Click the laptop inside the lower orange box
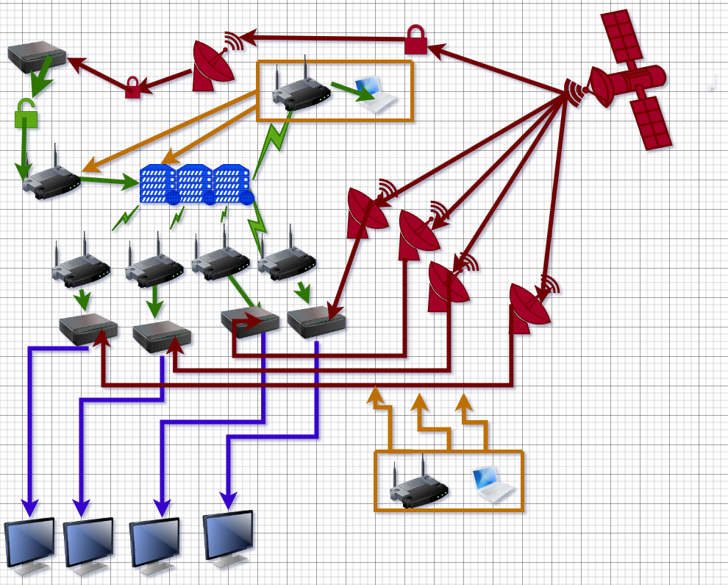The image size is (728, 585). 493,483
